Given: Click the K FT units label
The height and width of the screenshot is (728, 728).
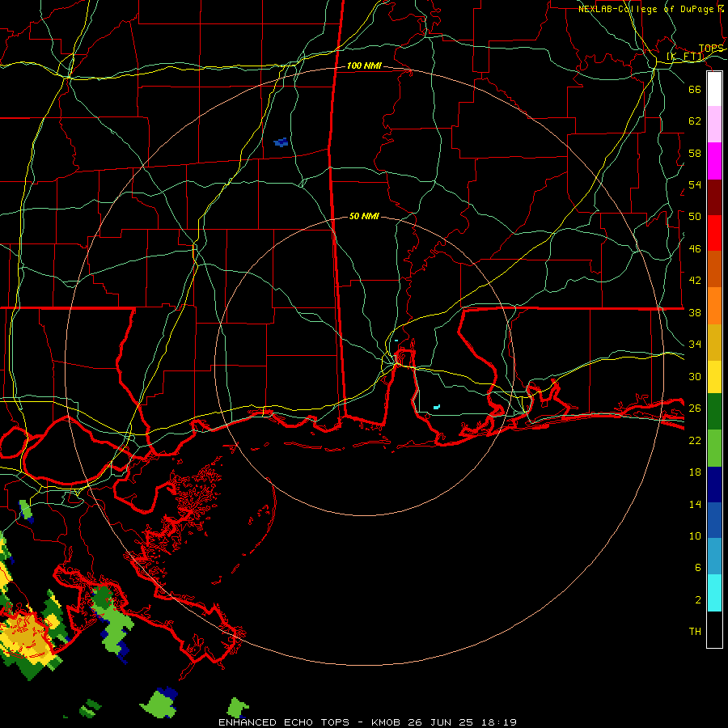Looking at the screenshot, I should click(685, 57).
